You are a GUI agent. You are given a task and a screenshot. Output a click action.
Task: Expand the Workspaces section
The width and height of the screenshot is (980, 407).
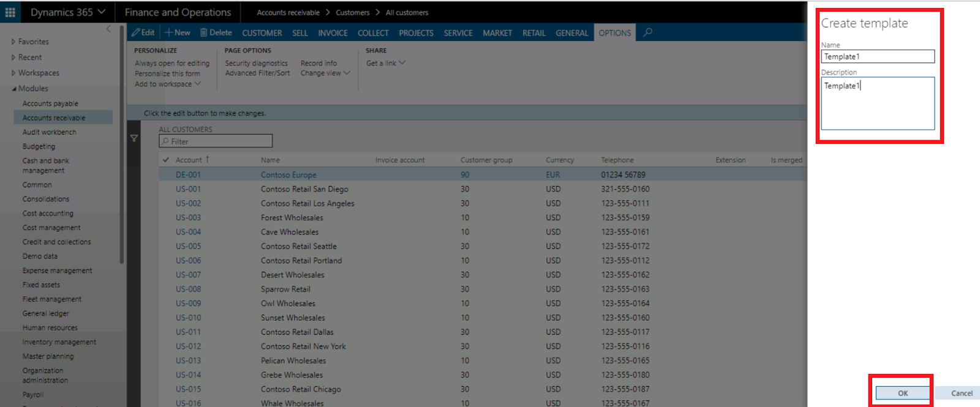36,73
